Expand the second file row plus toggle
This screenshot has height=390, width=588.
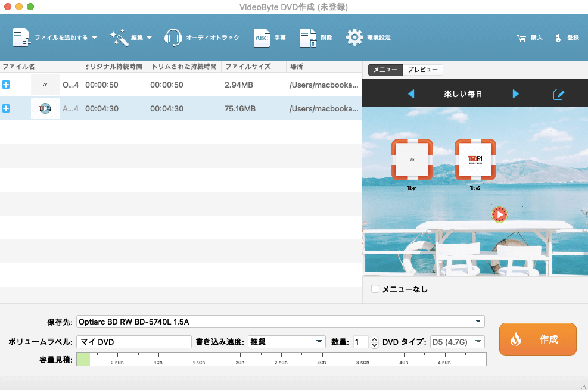[6, 108]
